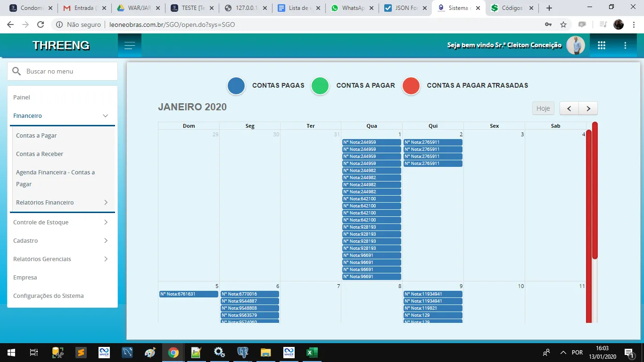Expand the Relatórios Gerenciais arrow
644x362 pixels.
tap(106, 259)
